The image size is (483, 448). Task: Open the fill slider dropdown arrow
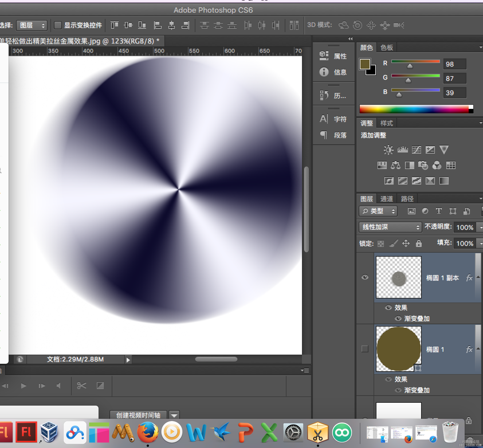481,243
